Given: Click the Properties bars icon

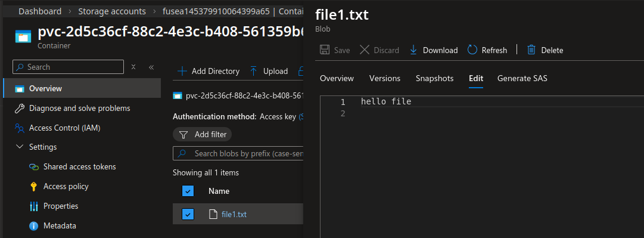Looking at the screenshot, I should pyautogui.click(x=34, y=206).
